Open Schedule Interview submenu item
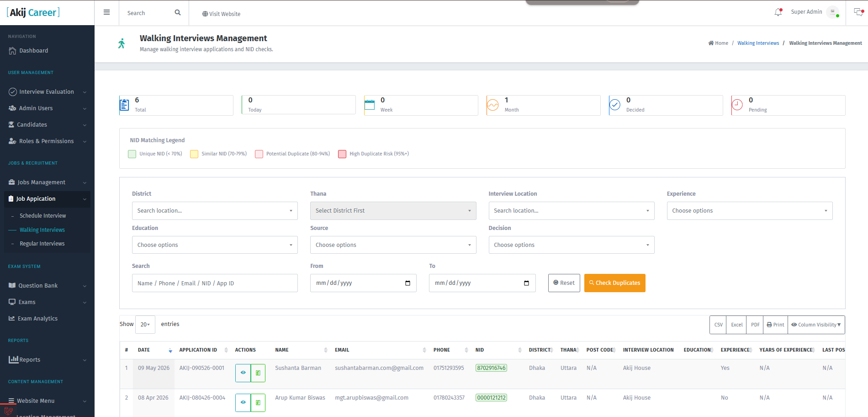The height and width of the screenshot is (417, 868). point(42,216)
